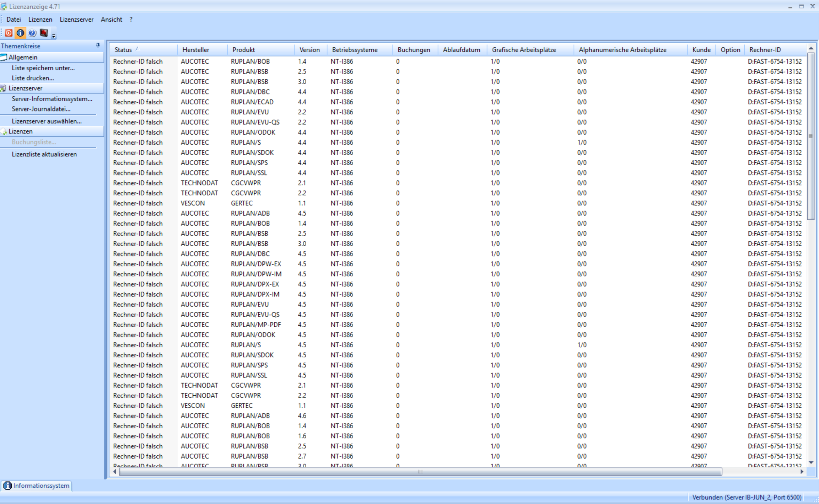
Task: Click Liste speichern unter link
Action: pos(43,68)
